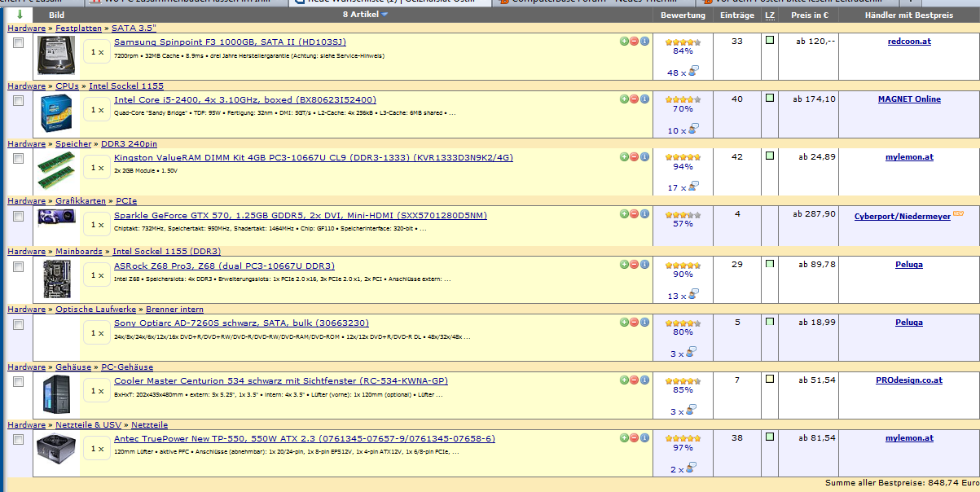980x492 pixels.
Task: Click green plus icon for Sparkle GeForce GTX 570
Action: (x=624, y=213)
